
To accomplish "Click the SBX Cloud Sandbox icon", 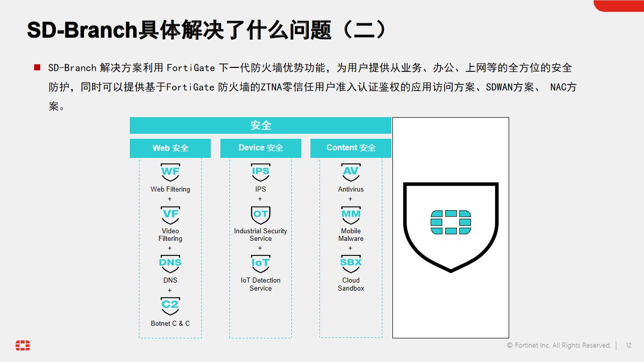I will pyautogui.click(x=351, y=263).
